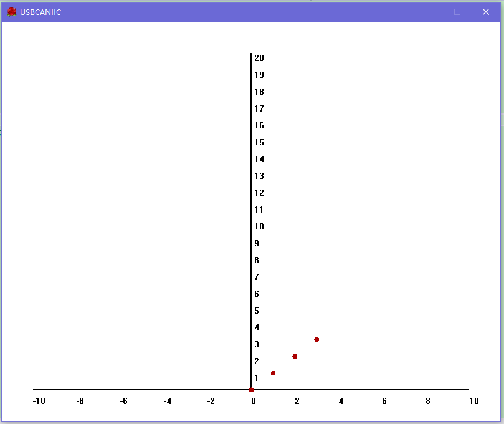The width and height of the screenshot is (504, 424).
Task: Click the y-axis label 12
Action: [x=259, y=193]
